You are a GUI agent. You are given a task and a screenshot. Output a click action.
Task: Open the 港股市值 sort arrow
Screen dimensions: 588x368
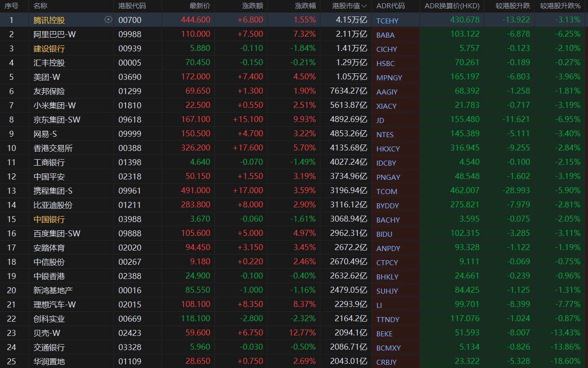(x=364, y=6)
